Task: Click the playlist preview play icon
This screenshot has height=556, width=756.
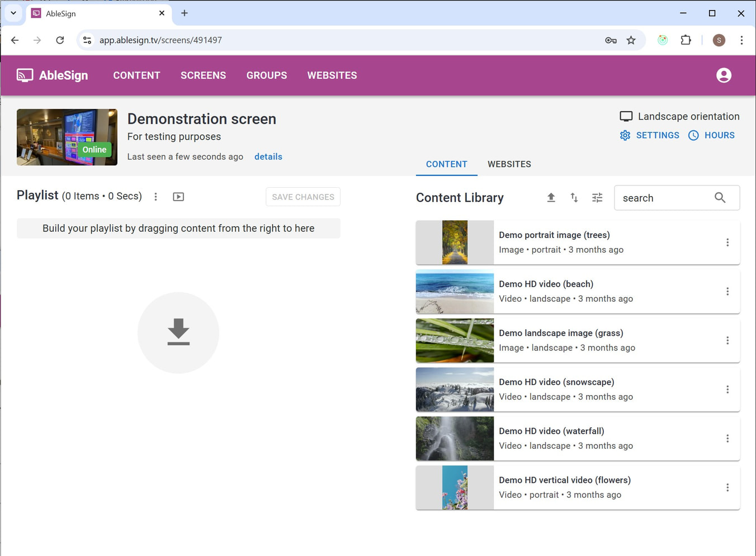Action: point(178,197)
